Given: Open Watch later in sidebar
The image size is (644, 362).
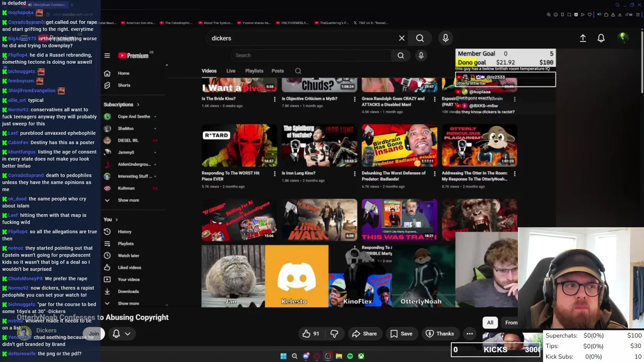Looking at the screenshot, I should click(x=128, y=255).
